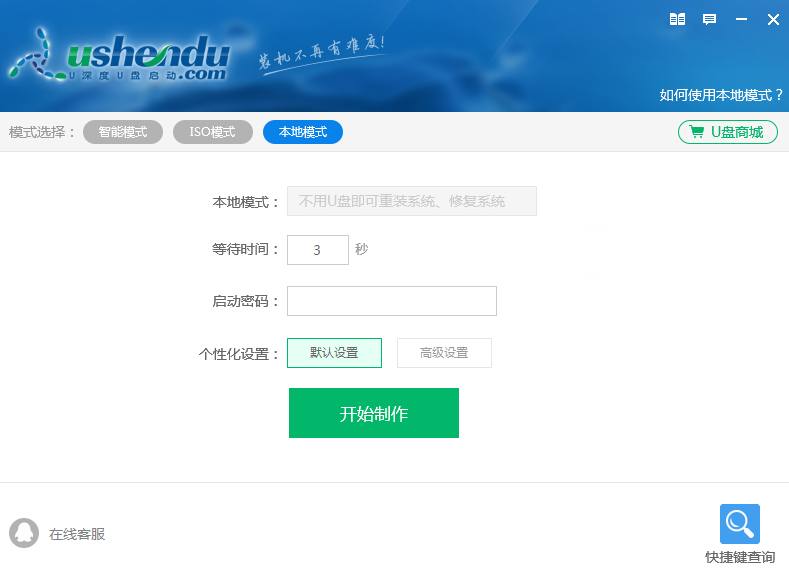Switch to ISO模式 tab

(212, 132)
